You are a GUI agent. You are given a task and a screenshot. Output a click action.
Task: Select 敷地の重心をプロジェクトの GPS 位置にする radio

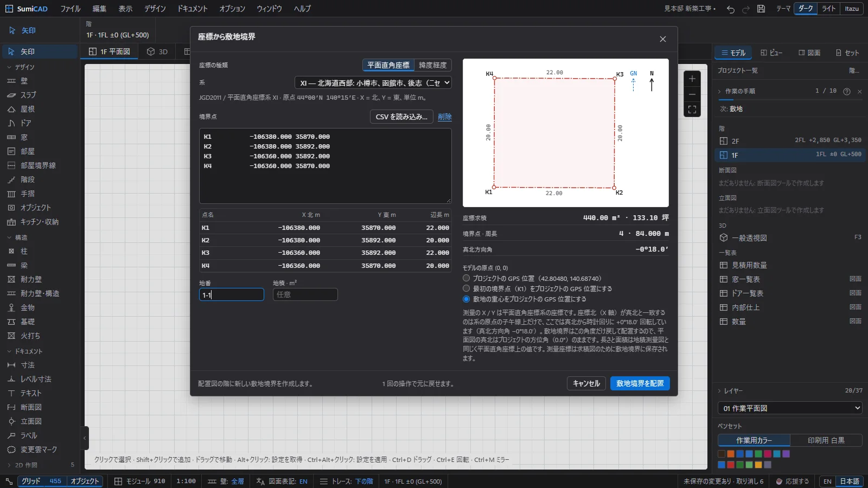466,299
